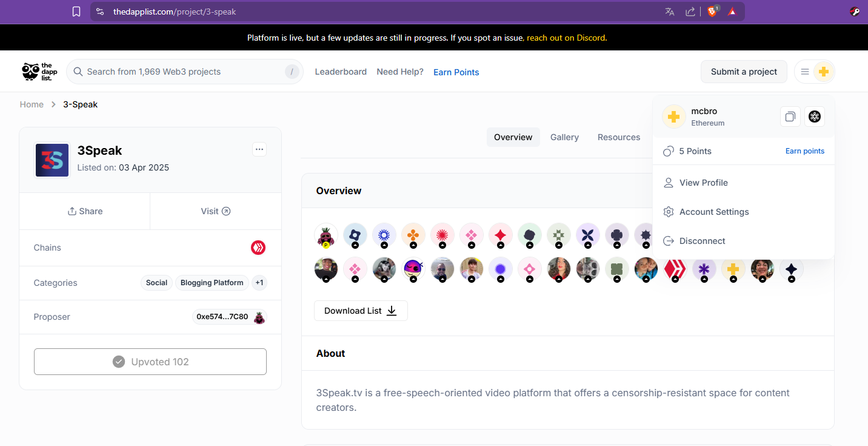This screenshot has height=446, width=868.
Task: Select the purple asterisk avatar
Action: [x=704, y=269]
